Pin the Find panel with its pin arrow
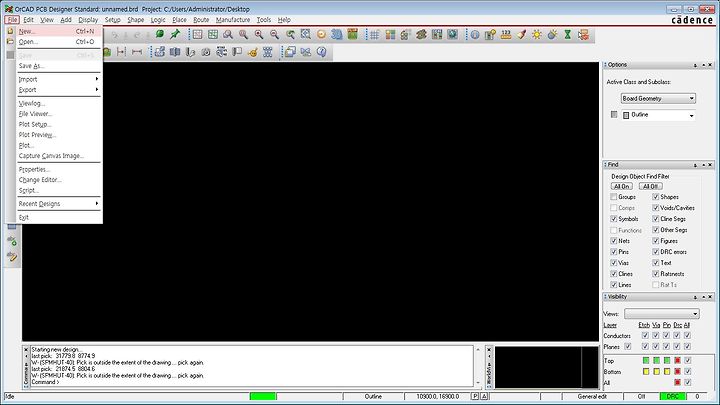The height and width of the screenshot is (405, 720). click(695, 165)
